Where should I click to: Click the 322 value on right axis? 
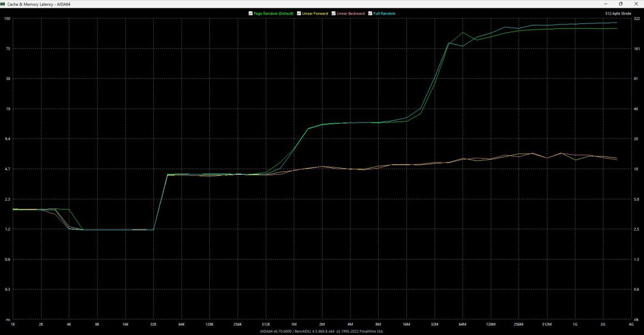[637, 19]
